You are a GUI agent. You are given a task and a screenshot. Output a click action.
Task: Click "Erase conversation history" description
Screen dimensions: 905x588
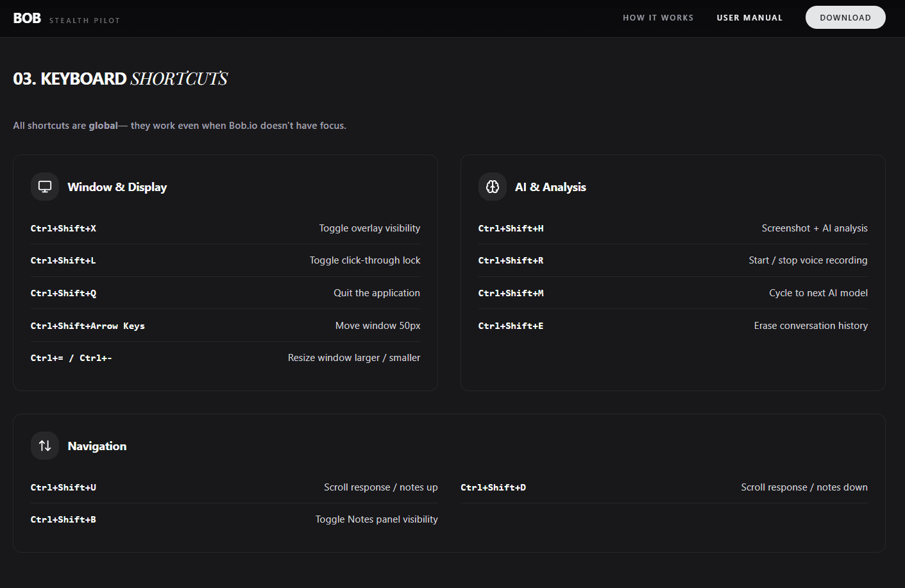tap(811, 326)
